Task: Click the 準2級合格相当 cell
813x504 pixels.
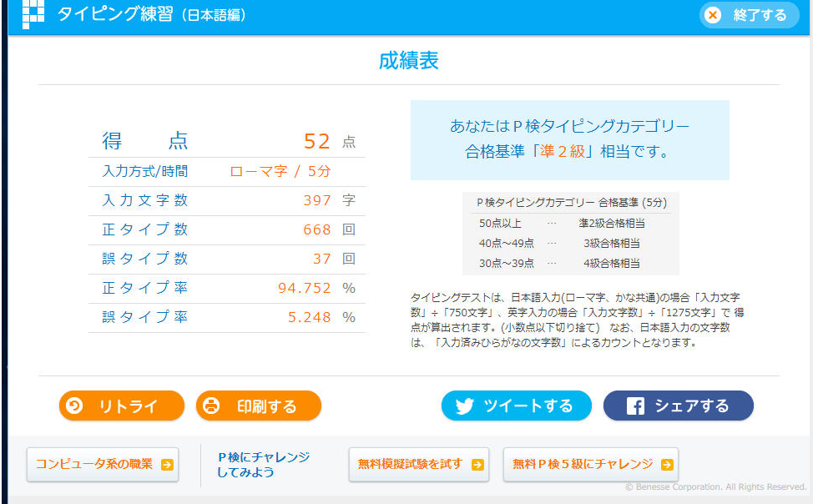Action: (612, 224)
